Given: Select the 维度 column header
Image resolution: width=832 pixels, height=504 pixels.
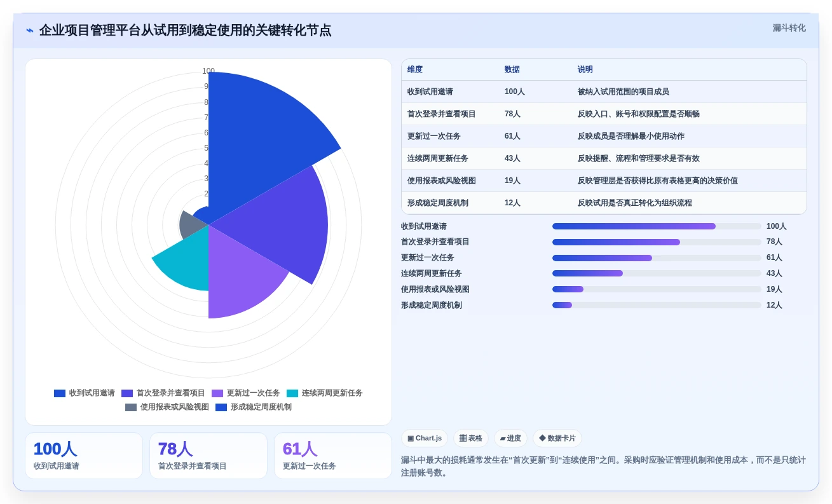Looking at the screenshot, I should click(415, 70).
